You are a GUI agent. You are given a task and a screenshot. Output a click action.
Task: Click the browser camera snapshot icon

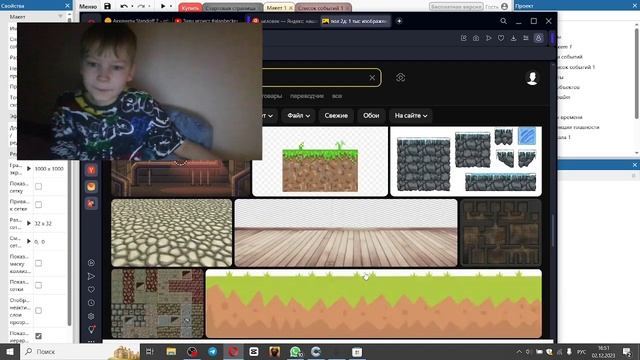(476, 38)
